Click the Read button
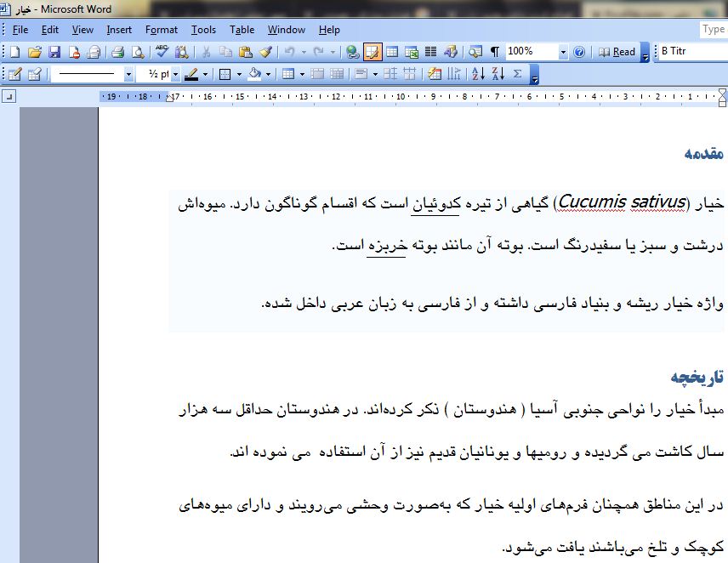728x563 pixels. [x=617, y=52]
